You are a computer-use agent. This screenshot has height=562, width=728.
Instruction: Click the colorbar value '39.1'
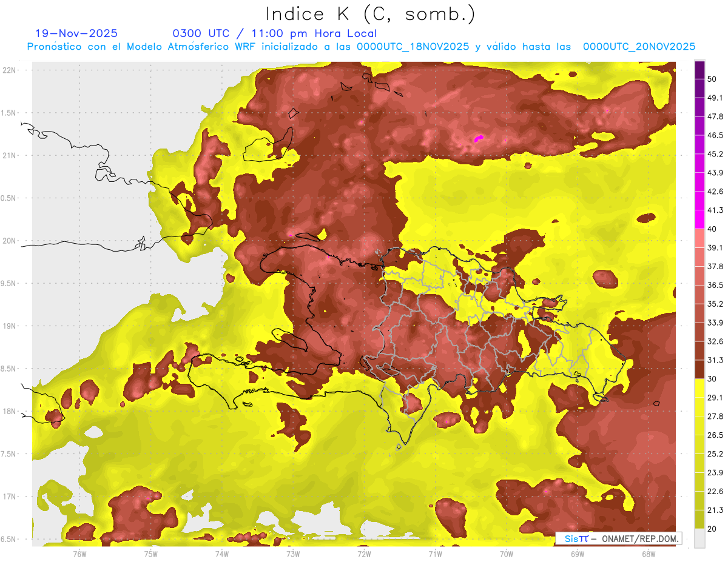pos(715,247)
